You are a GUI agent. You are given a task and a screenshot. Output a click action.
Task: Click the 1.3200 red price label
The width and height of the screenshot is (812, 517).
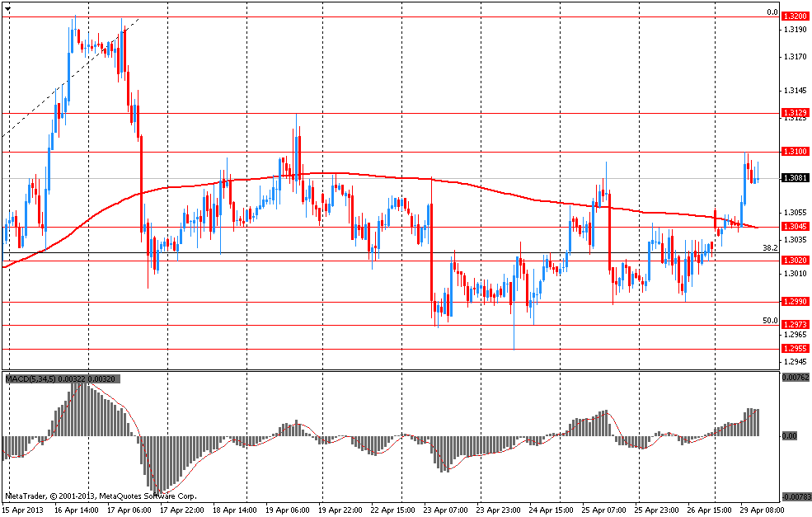pyautogui.click(x=795, y=16)
